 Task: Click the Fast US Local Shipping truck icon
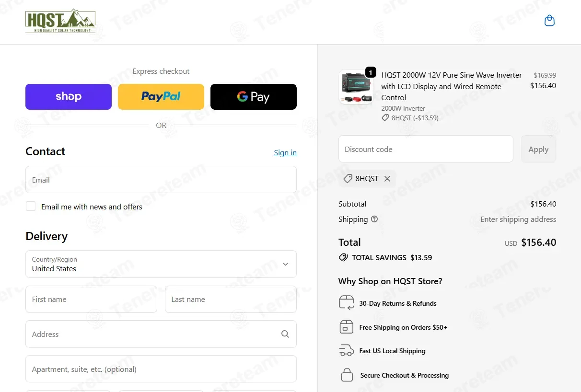point(346,351)
